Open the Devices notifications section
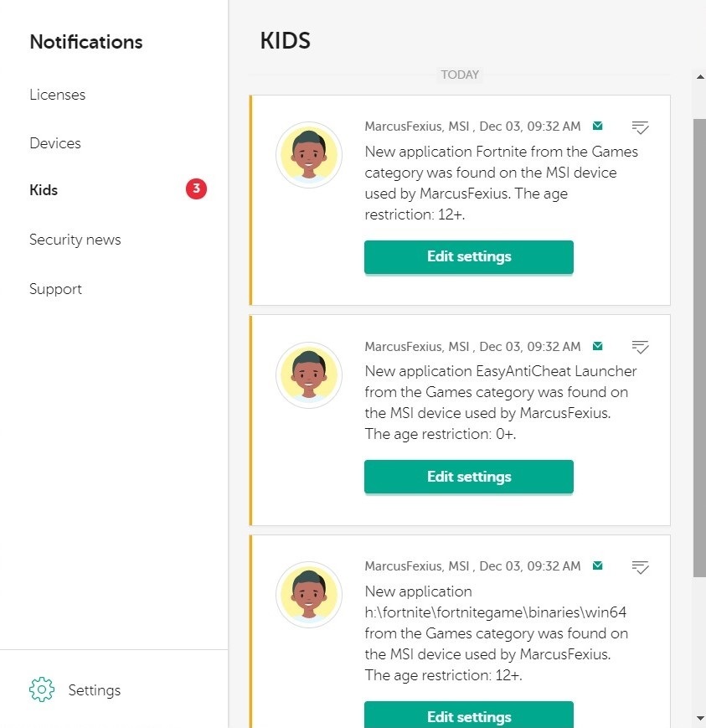The width and height of the screenshot is (706, 728). tap(55, 143)
